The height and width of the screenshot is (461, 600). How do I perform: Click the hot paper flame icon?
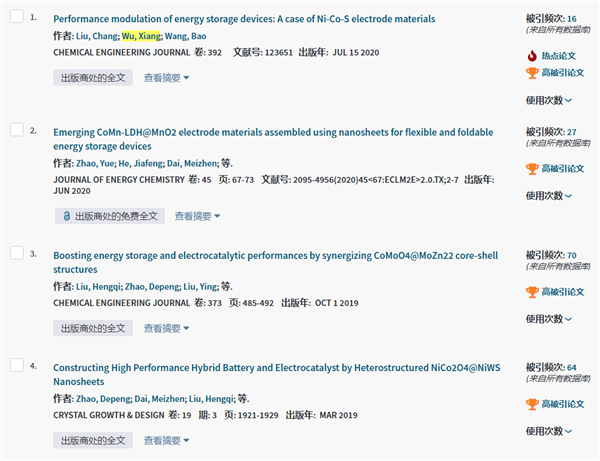coord(532,57)
